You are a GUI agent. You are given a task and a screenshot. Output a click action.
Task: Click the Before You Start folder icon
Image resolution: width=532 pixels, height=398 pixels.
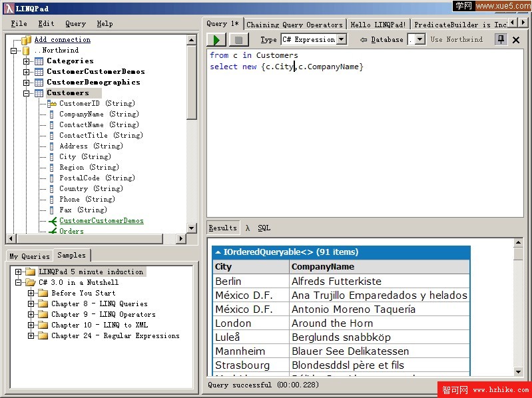[x=43, y=293]
